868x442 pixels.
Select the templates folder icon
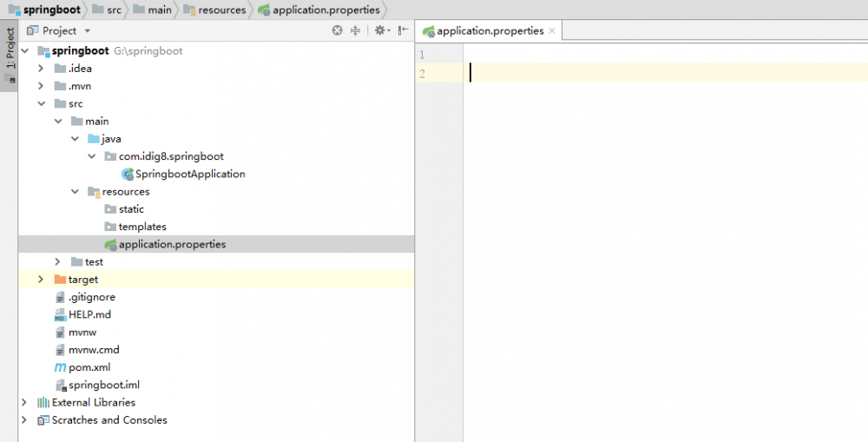110,228
